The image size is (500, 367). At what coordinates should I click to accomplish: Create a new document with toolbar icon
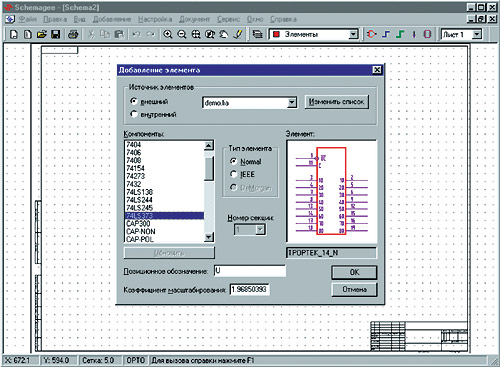[x=14, y=34]
